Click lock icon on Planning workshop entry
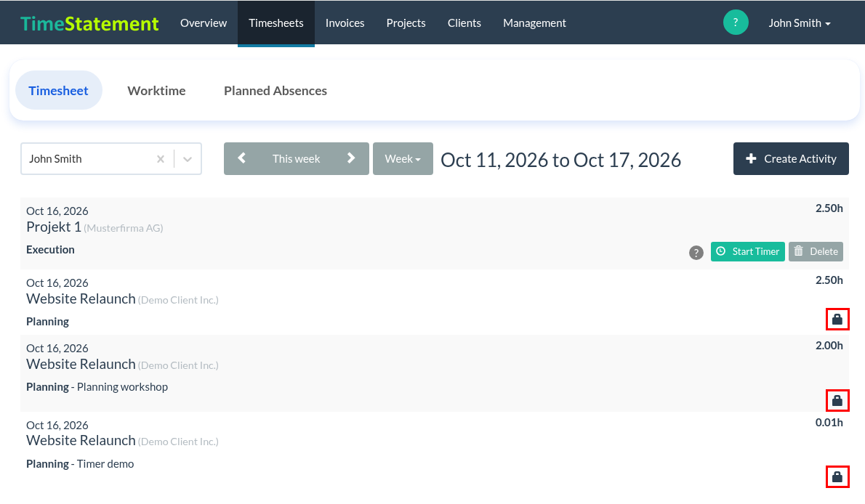The height and width of the screenshot is (504, 865). [837, 400]
